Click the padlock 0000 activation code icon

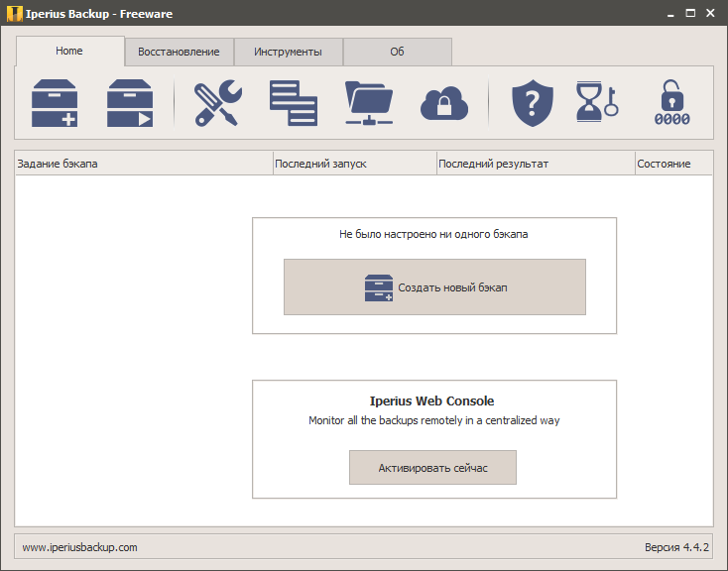pyautogui.click(x=671, y=102)
